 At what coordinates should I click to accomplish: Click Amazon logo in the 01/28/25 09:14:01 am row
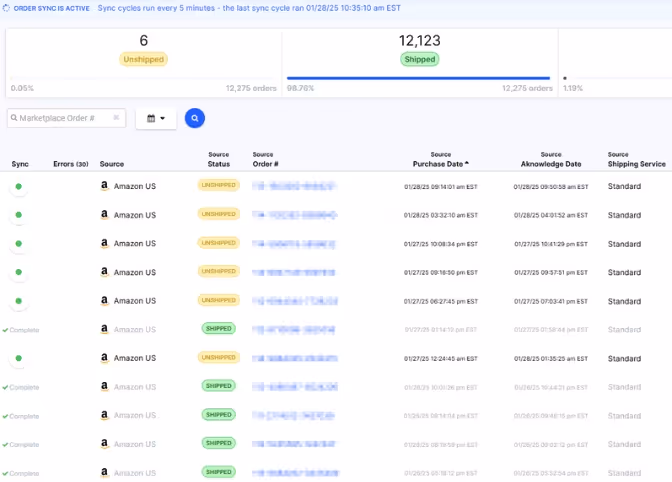[x=104, y=186]
